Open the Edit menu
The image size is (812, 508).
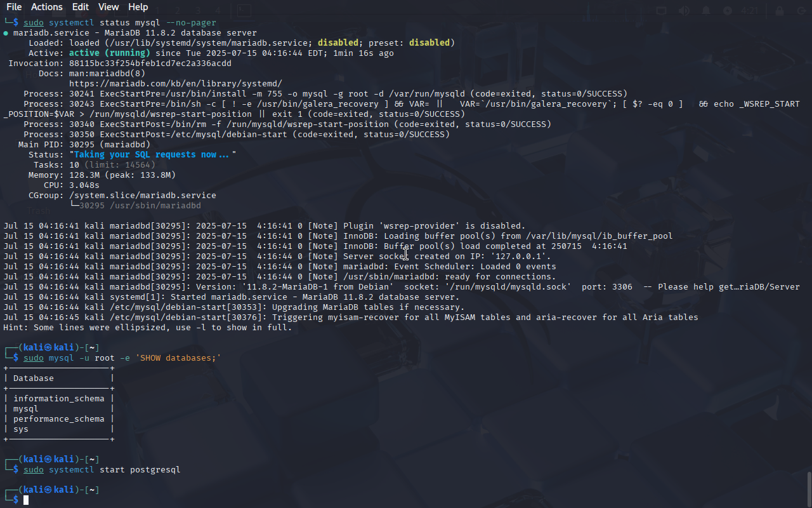tap(81, 7)
